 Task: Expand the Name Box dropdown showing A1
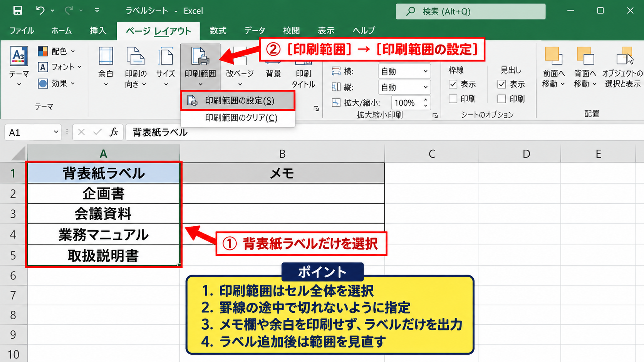tap(56, 132)
